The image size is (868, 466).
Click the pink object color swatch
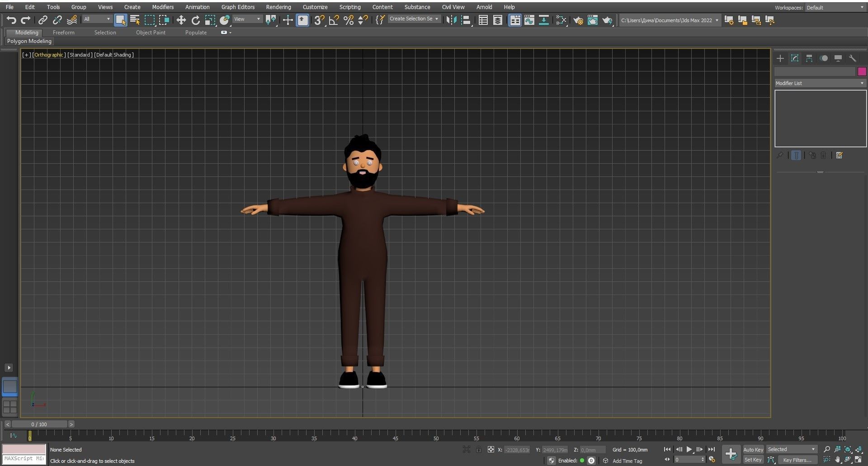pyautogui.click(x=862, y=71)
